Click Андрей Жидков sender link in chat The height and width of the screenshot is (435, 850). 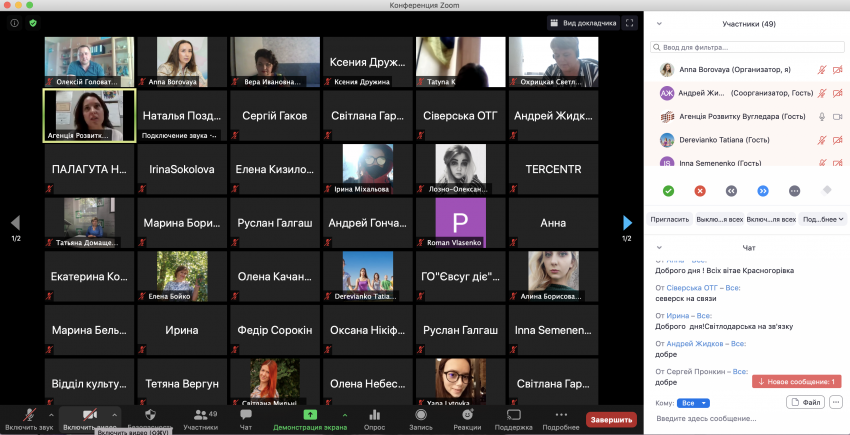pyautogui.click(x=697, y=344)
